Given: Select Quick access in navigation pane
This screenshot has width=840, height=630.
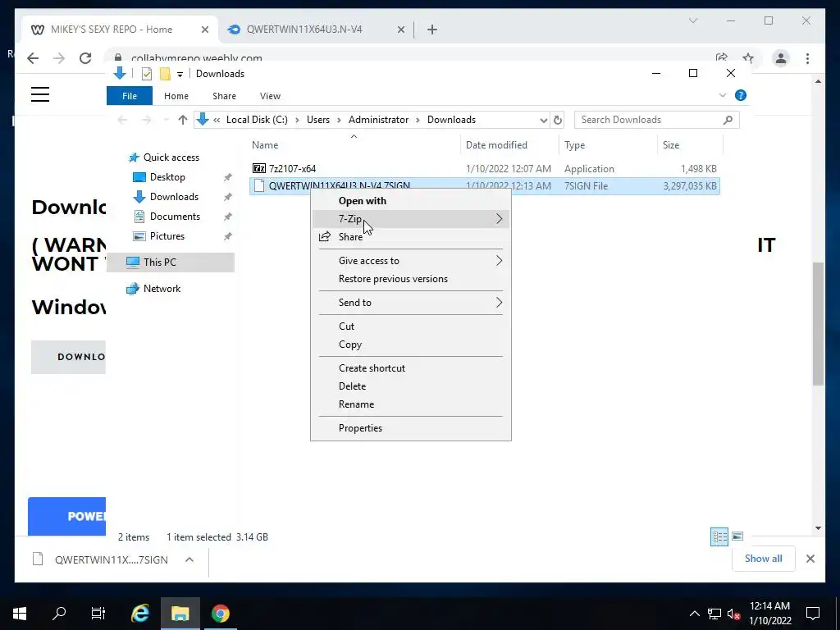Looking at the screenshot, I should 171,157.
